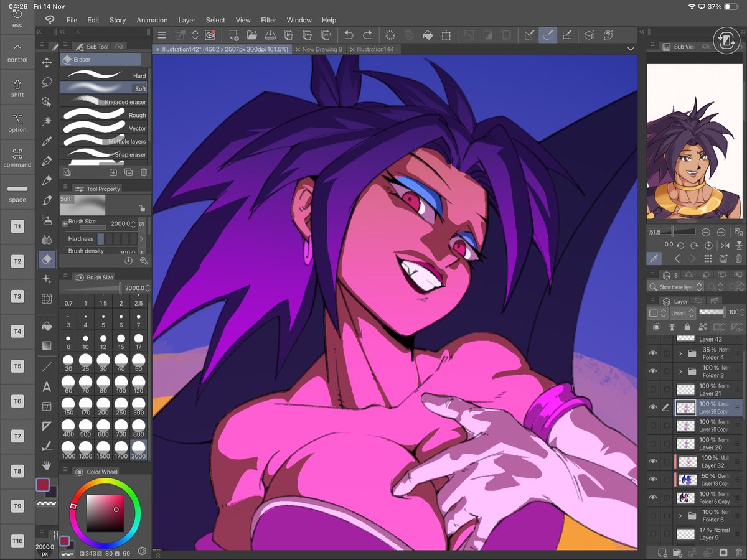The height and width of the screenshot is (560, 747).
Task: Hide Folder 5 Copy with eye icon
Action: tap(653, 497)
